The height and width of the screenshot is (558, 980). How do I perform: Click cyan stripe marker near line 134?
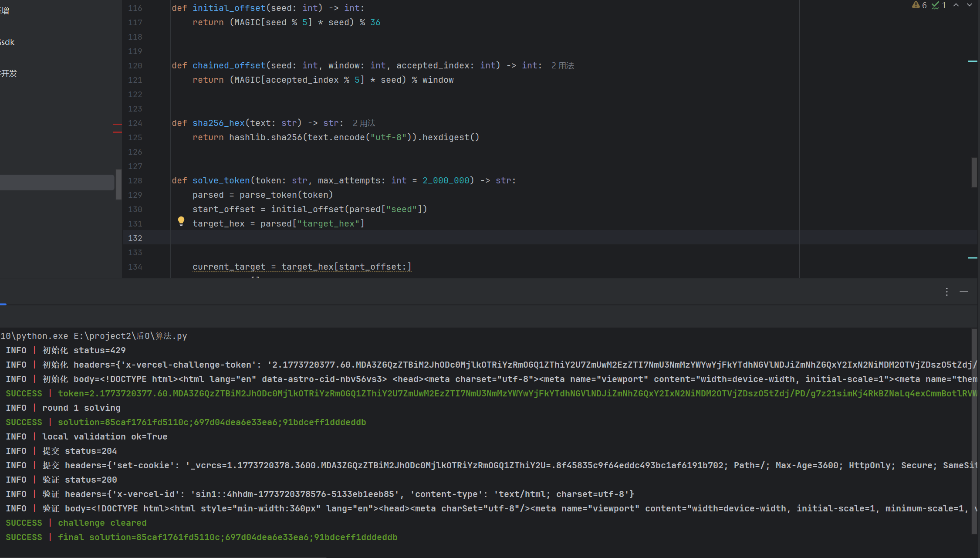coord(973,258)
